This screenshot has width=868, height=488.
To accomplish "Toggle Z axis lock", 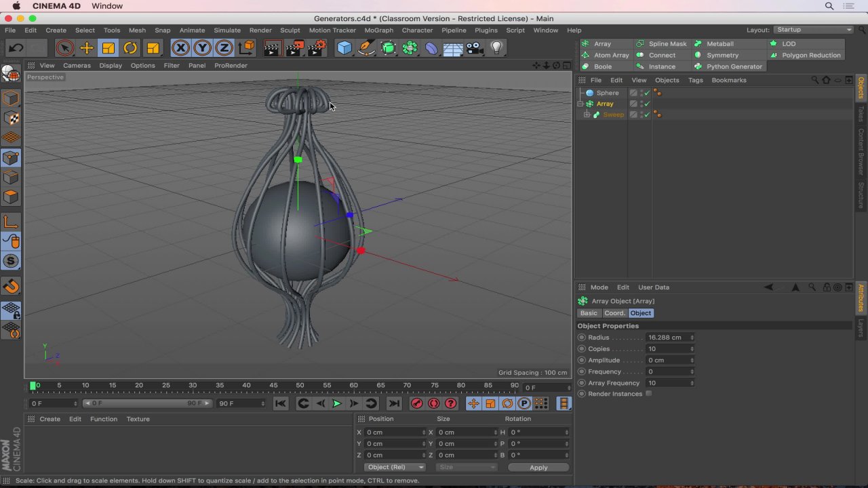I will pos(224,48).
